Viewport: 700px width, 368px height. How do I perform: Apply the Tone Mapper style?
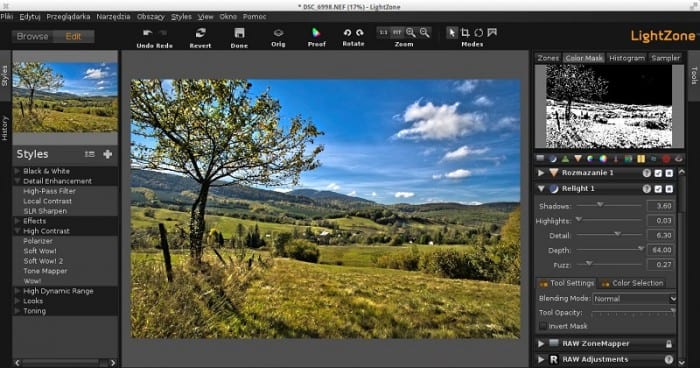pos(46,271)
